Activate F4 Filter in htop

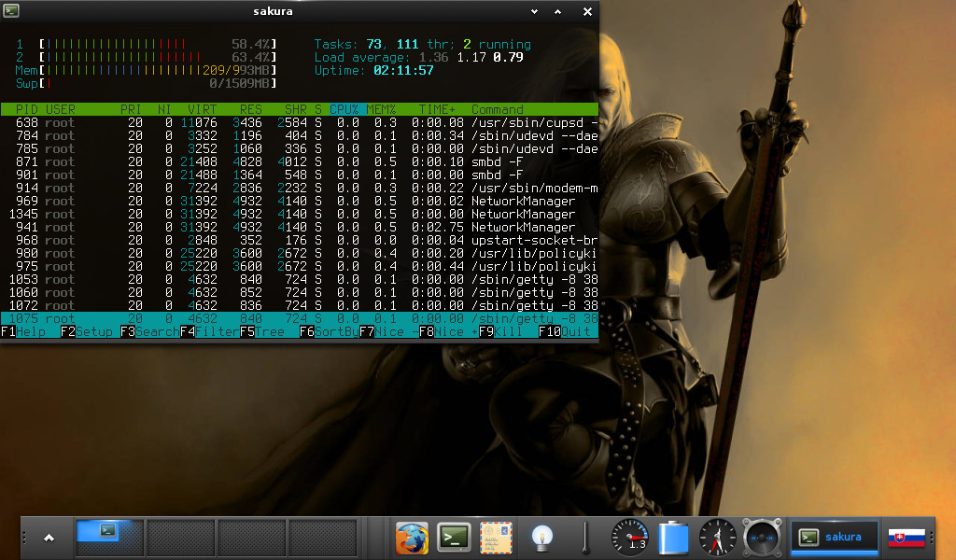point(210,331)
